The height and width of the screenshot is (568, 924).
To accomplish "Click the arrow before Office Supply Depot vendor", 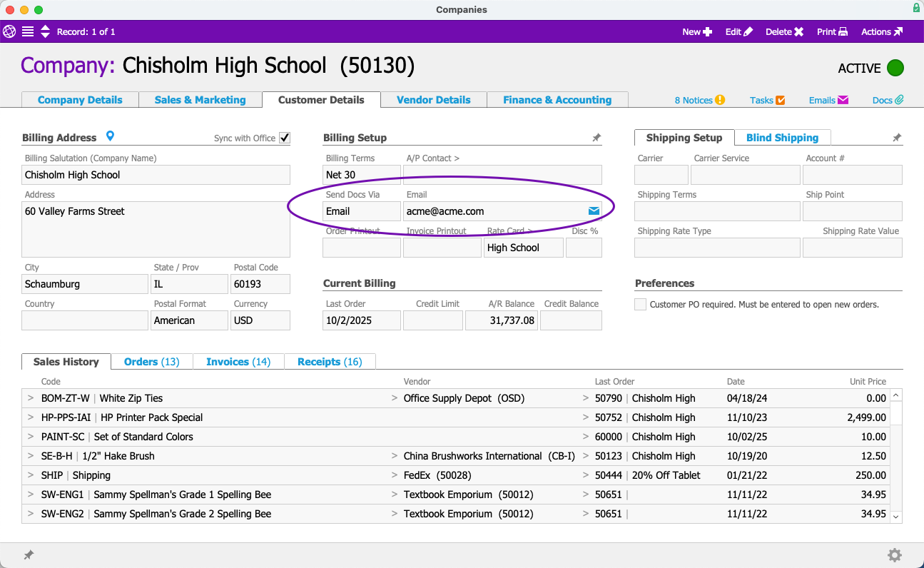I will click(395, 398).
